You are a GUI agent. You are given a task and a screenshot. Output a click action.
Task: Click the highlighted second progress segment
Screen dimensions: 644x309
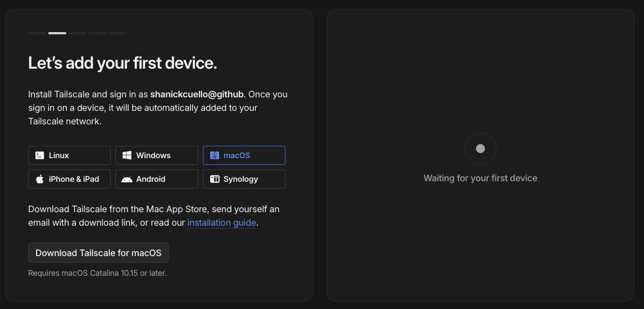57,33
